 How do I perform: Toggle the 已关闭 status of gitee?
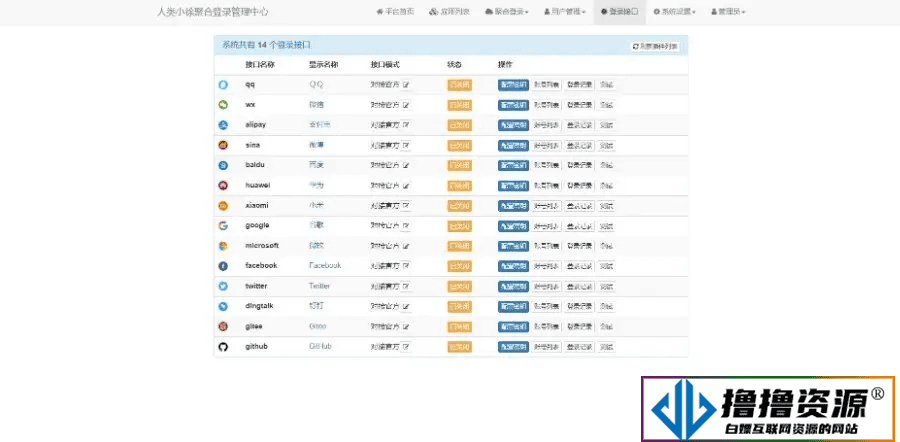[x=459, y=327]
